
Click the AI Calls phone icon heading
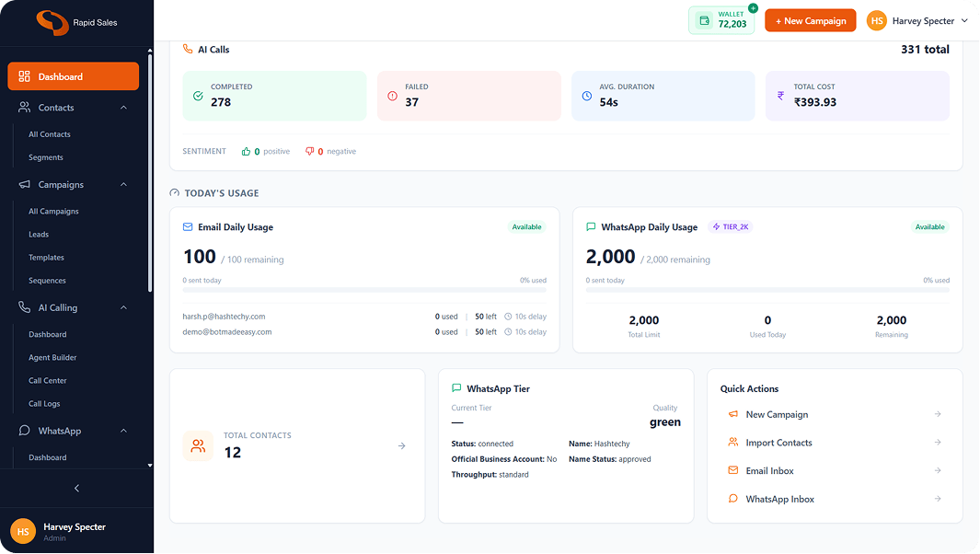click(x=188, y=49)
